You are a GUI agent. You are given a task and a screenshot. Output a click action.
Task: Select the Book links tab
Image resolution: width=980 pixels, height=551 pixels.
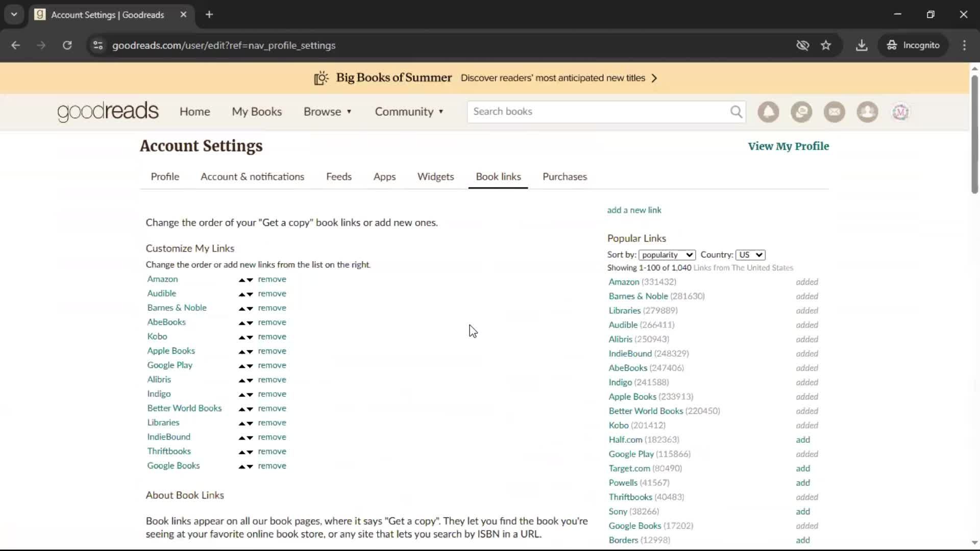tap(498, 177)
